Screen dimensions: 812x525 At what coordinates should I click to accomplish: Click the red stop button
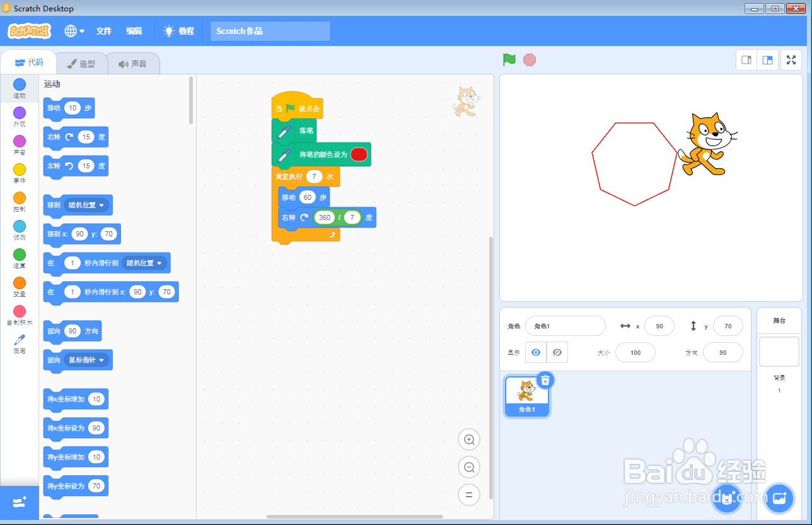point(530,60)
